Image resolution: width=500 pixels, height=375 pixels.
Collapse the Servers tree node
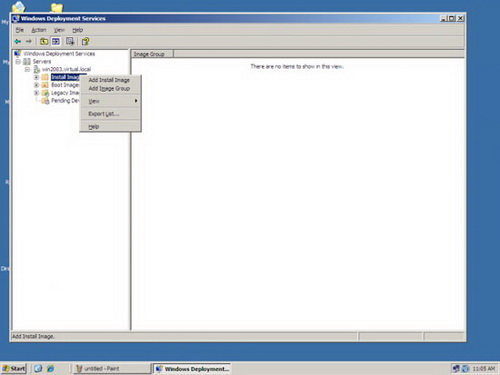[18, 62]
